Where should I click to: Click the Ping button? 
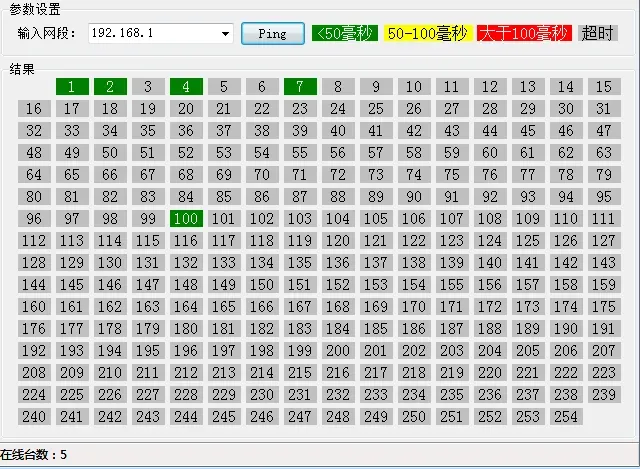point(273,33)
